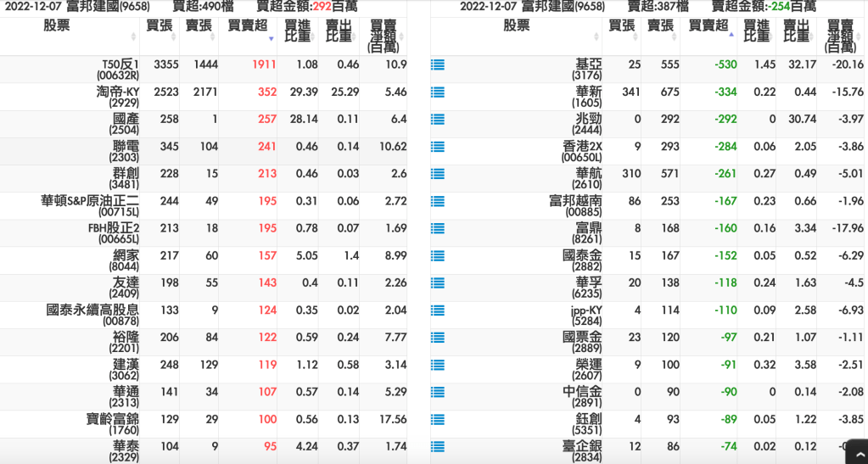Open the list icon beside 香港2X (00650L)
The height and width of the screenshot is (464, 868).
(437, 146)
